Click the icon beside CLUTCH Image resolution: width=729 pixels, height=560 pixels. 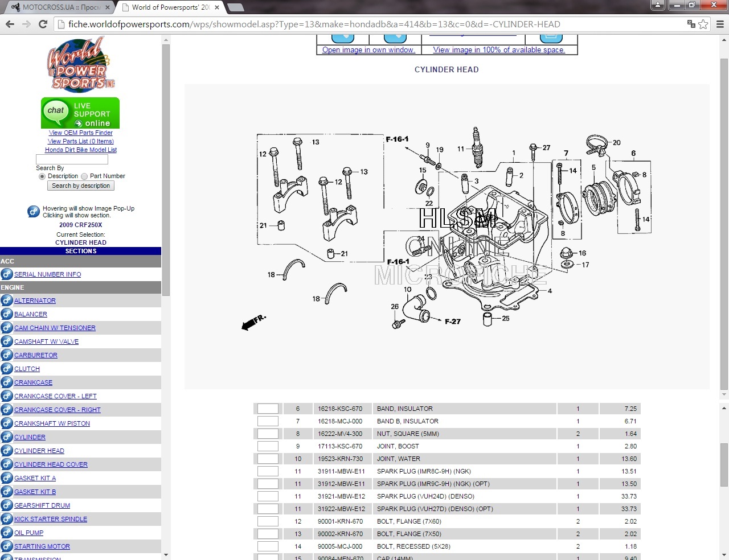[x=7, y=369]
